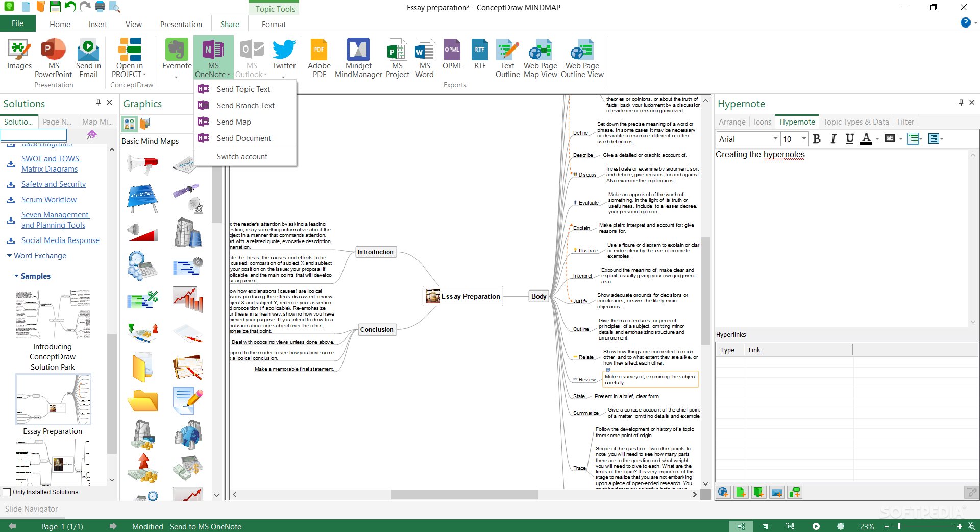Export as RTF file
Viewport: 980px width, 532px height.
[480, 54]
